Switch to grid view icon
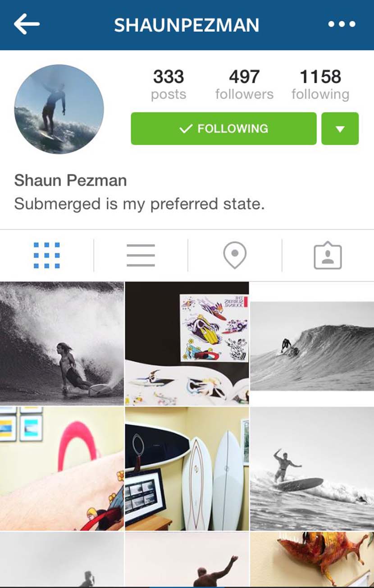 coord(47,255)
